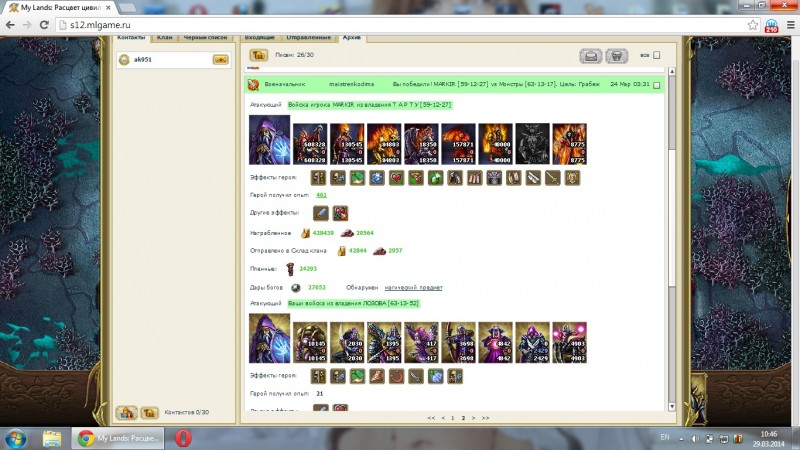Viewport: 800px width, 450px height.
Task: Click value 42844 in Отправлено в Склад клана
Action: coord(358,251)
